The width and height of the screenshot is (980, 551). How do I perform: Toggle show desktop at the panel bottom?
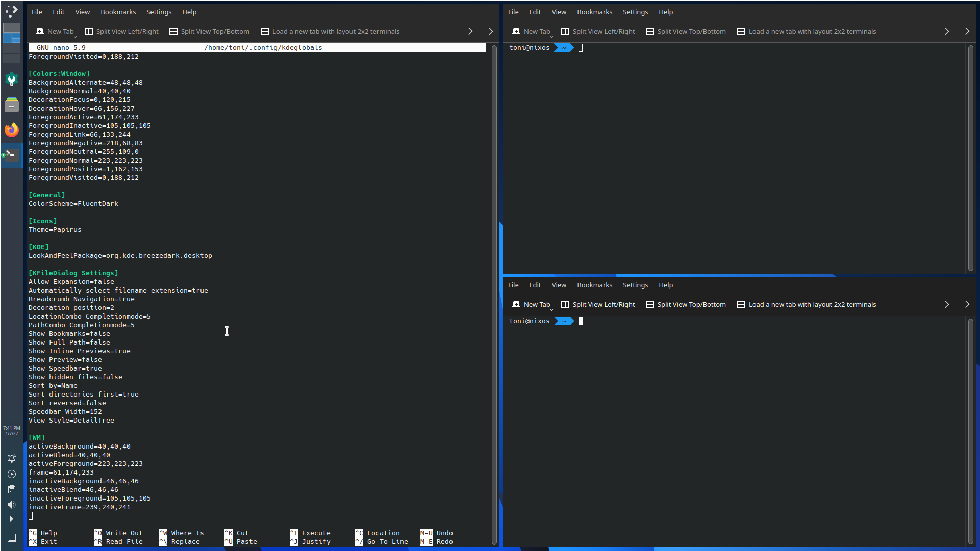point(11,538)
